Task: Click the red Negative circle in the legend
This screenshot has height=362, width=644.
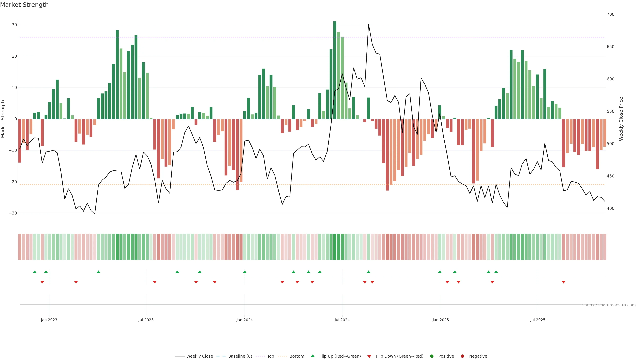Action: point(462,356)
